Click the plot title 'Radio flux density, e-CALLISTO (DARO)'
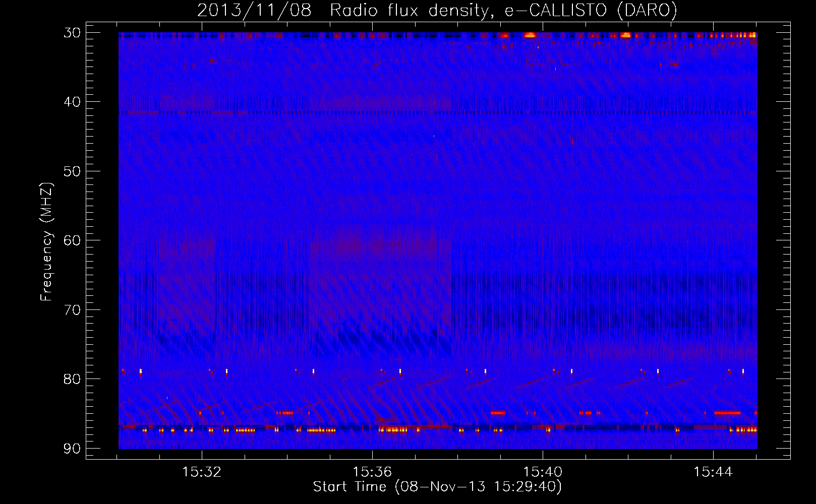The image size is (816, 504). pos(503,10)
